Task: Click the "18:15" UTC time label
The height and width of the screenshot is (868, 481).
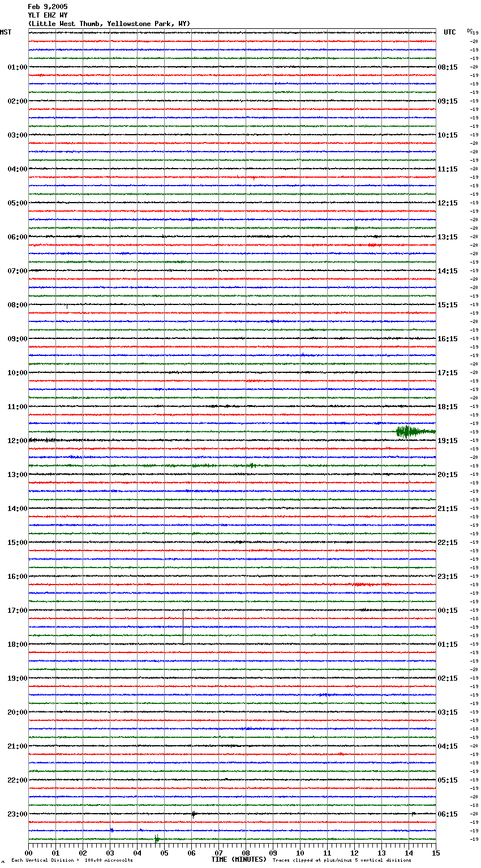Action: point(448,407)
